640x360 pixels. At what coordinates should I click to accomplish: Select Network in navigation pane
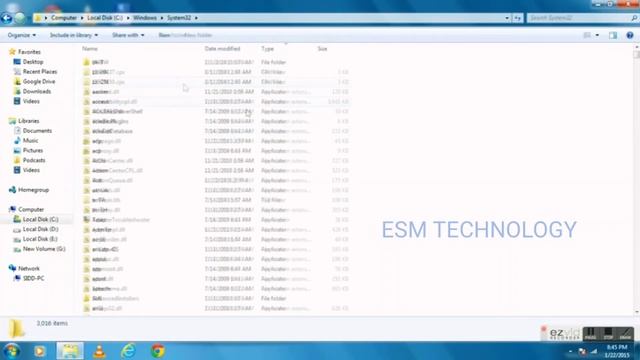coord(29,268)
